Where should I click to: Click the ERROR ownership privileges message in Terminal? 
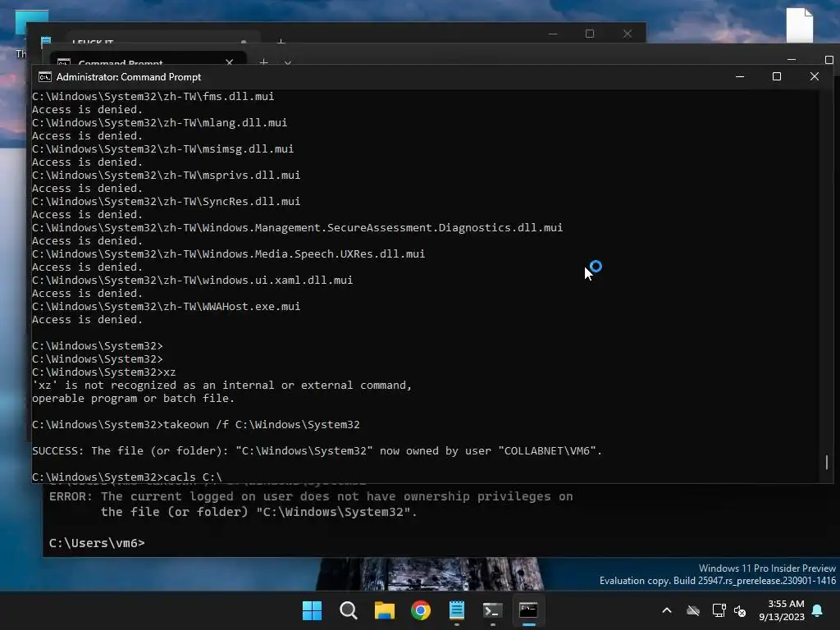311,504
